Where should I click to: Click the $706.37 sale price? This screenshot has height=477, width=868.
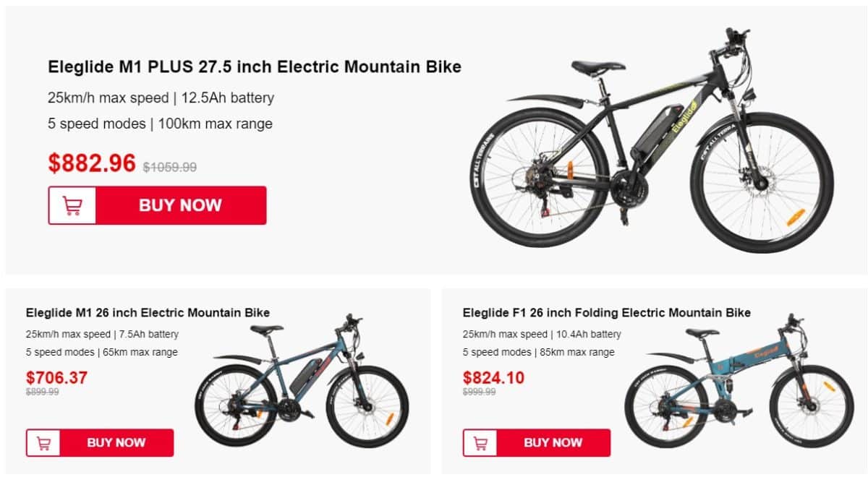pyautogui.click(x=56, y=377)
